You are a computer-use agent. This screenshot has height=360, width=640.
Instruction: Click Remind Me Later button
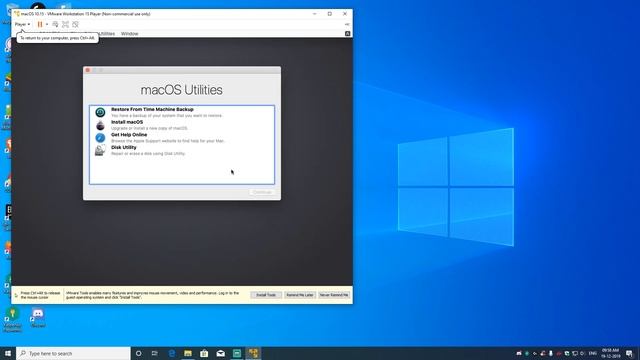pyautogui.click(x=300, y=295)
